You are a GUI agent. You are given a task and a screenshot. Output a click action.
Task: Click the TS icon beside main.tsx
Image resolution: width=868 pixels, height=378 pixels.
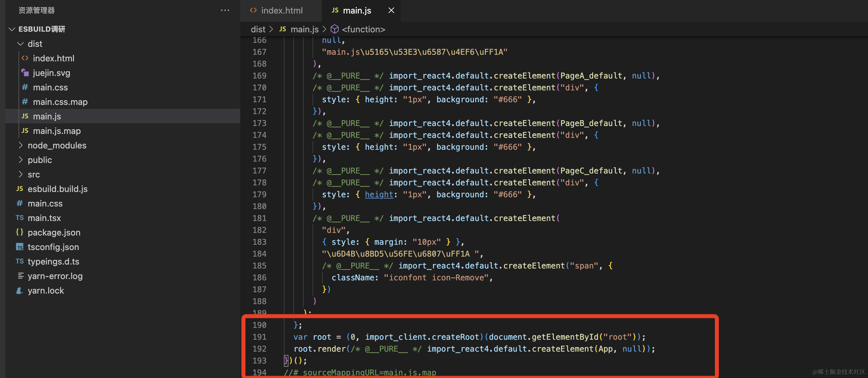click(20, 218)
